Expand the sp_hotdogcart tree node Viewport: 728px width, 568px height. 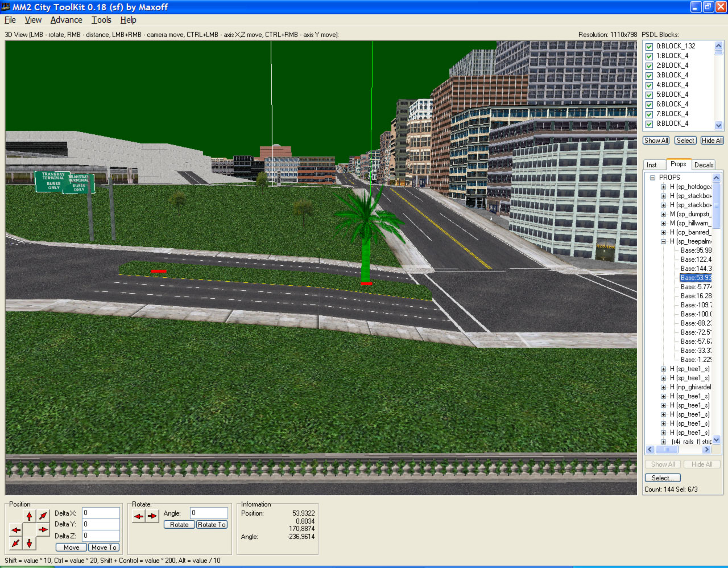coord(663,187)
